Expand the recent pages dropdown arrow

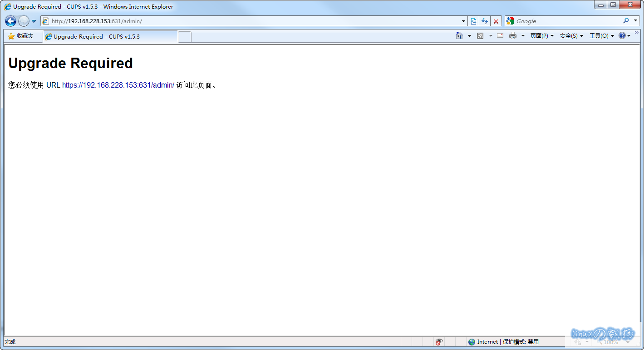coord(34,21)
